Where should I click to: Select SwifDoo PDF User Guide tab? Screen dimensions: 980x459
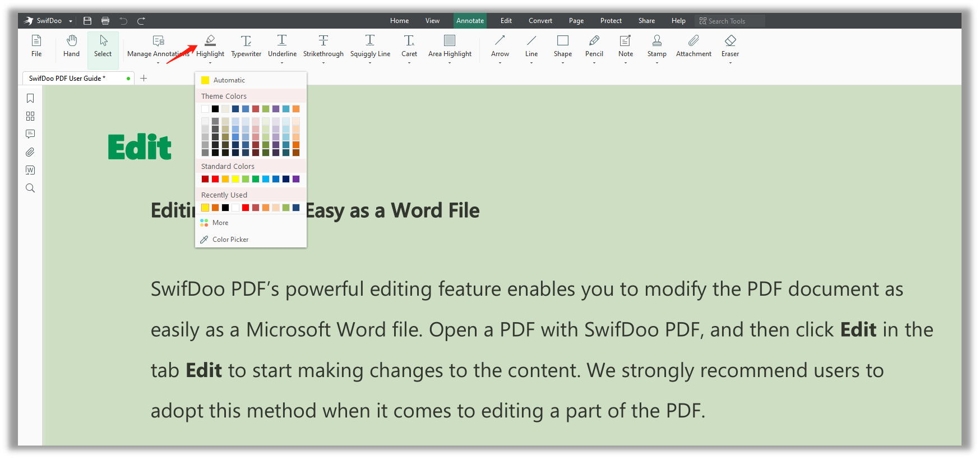point(78,79)
